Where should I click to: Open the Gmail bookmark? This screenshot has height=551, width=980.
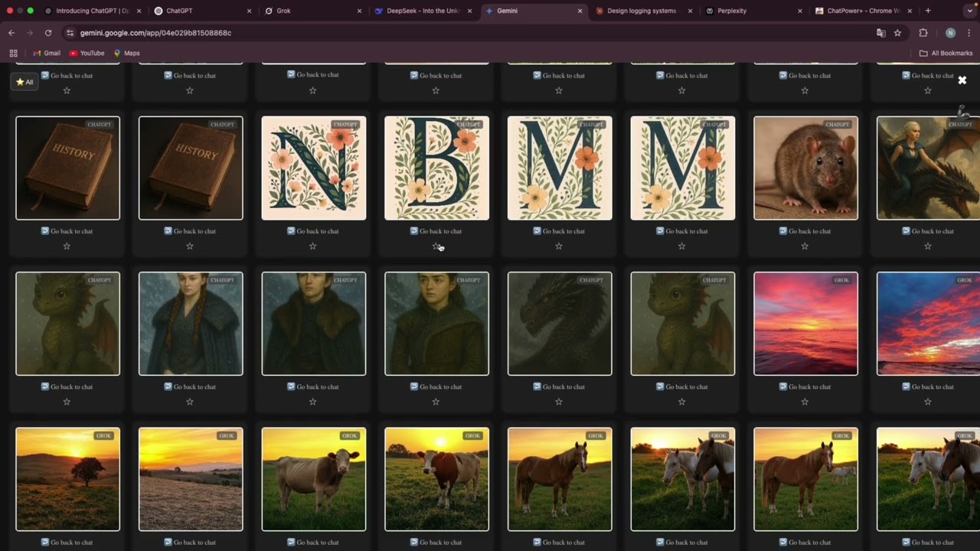pos(47,53)
